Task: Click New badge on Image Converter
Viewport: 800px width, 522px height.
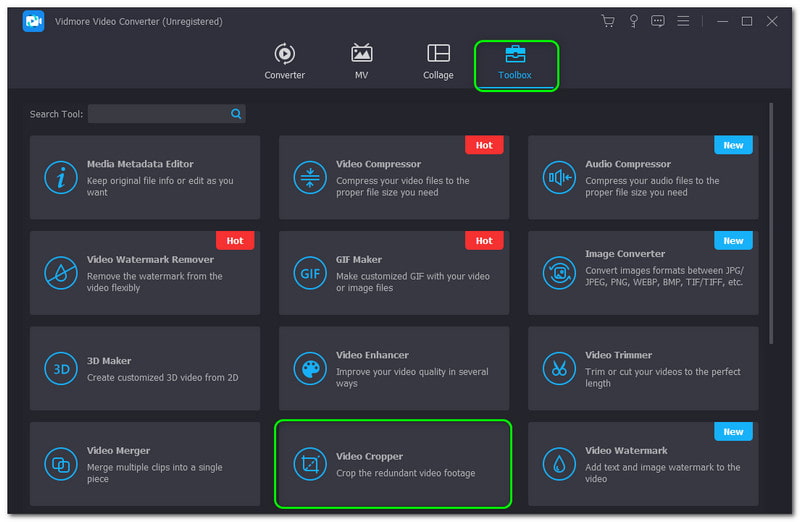Action: pyautogui.click(x=733, y=240)
